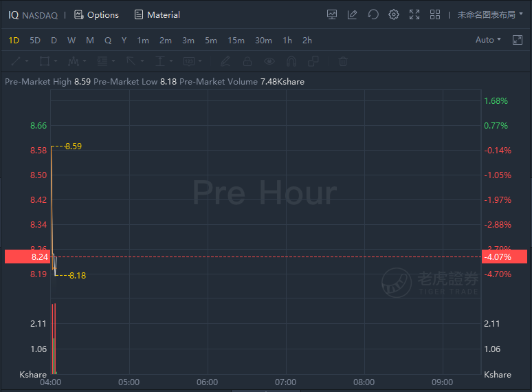Open chart settings gear icon
This screenshot has height=392, width=532.
(394, 14)
